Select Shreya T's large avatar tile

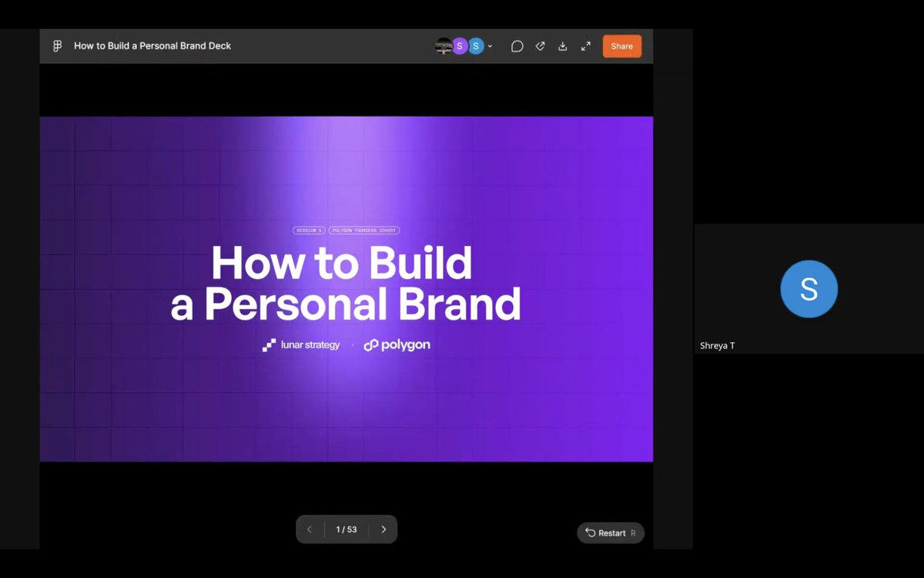(808, 289)
